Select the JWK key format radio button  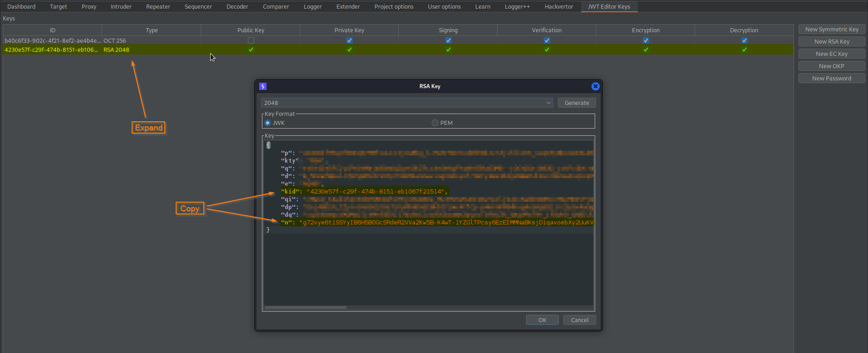pyautogui.click(x=268, y=123)
